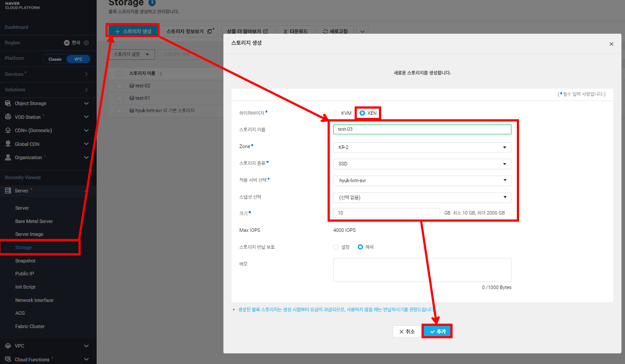This screenshot has width=625, height=364.
Task: Close the 스토리지 생성 dialog with X
Action: [x=611, y=44]
